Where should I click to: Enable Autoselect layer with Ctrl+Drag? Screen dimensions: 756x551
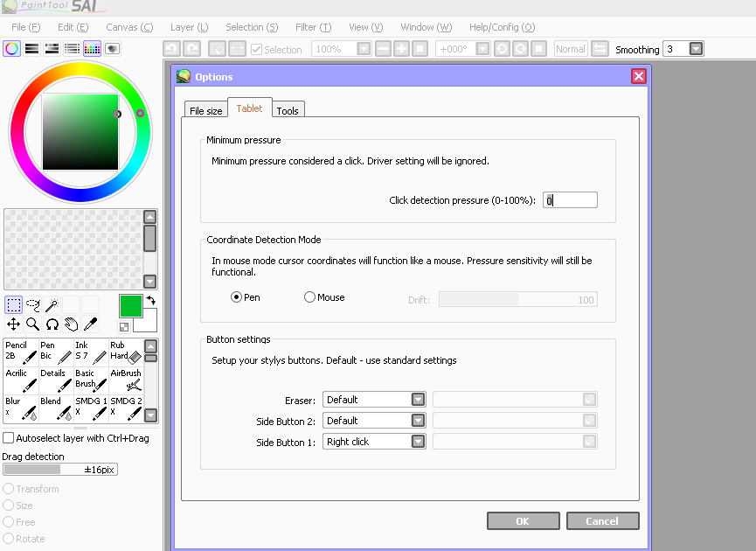(8, 438)
